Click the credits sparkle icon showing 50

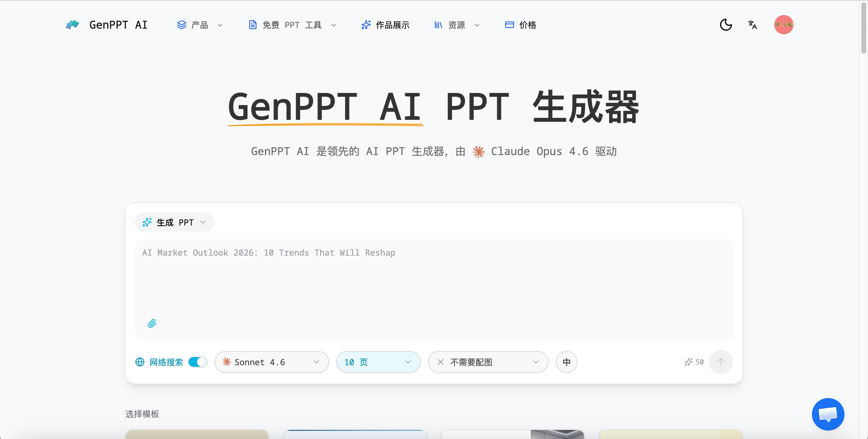click(688, 362)
